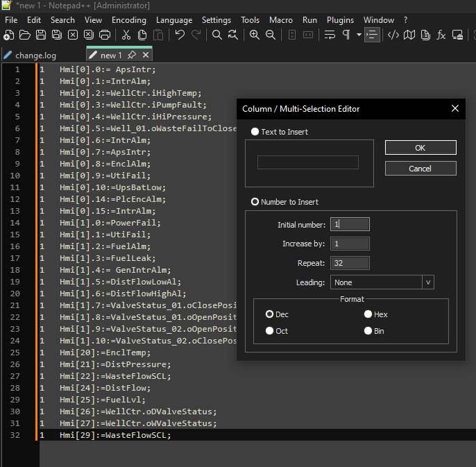
Task: Click the Cancel button
Action: 420,169
